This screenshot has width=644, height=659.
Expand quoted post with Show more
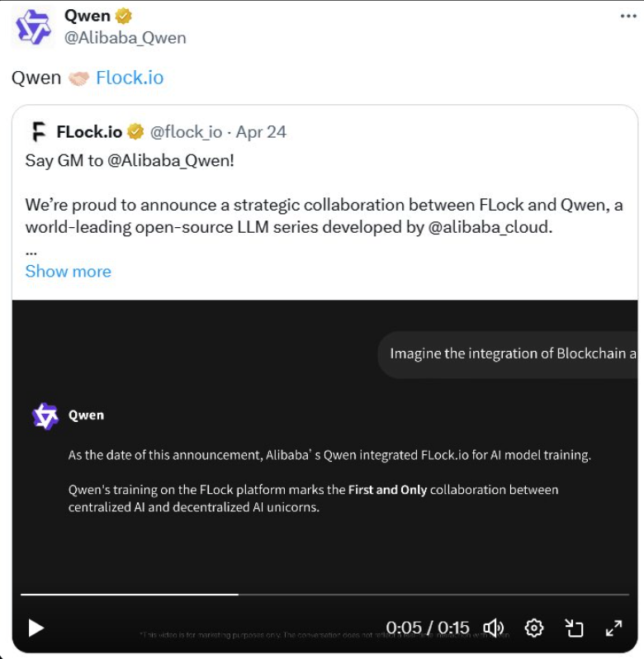click(68, 271)
